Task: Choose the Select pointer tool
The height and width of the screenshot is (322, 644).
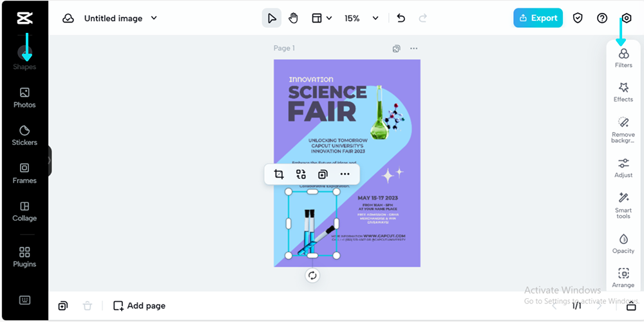Action: tap(272, 18)
